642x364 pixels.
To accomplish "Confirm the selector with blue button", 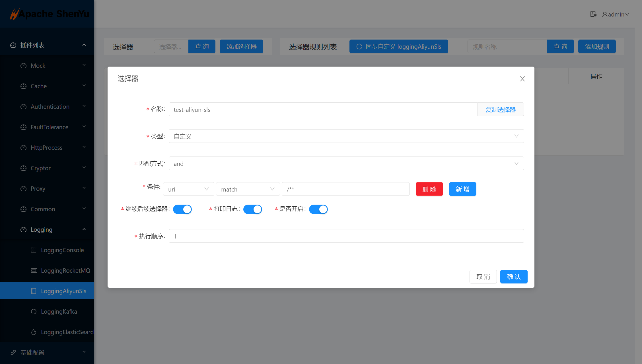I will tap(514, 277).
